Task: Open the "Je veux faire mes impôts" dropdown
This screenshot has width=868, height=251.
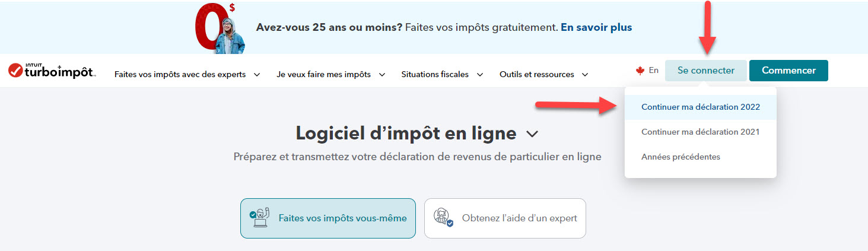Action: (x=331, y=75)
